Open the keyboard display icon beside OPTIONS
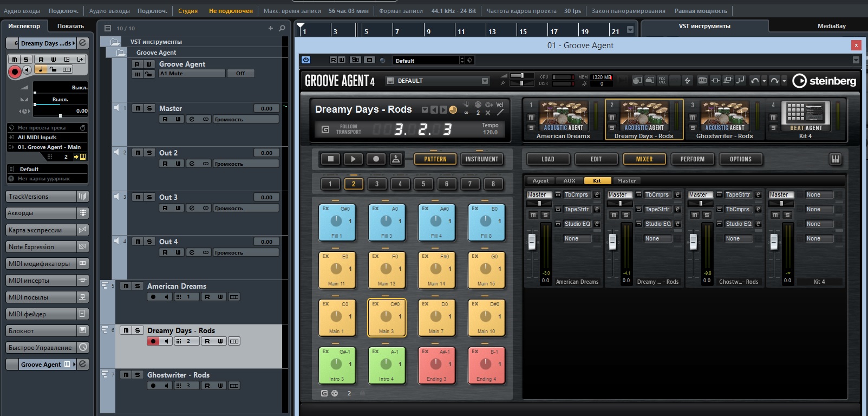868x416 pixels. [835, 159]
